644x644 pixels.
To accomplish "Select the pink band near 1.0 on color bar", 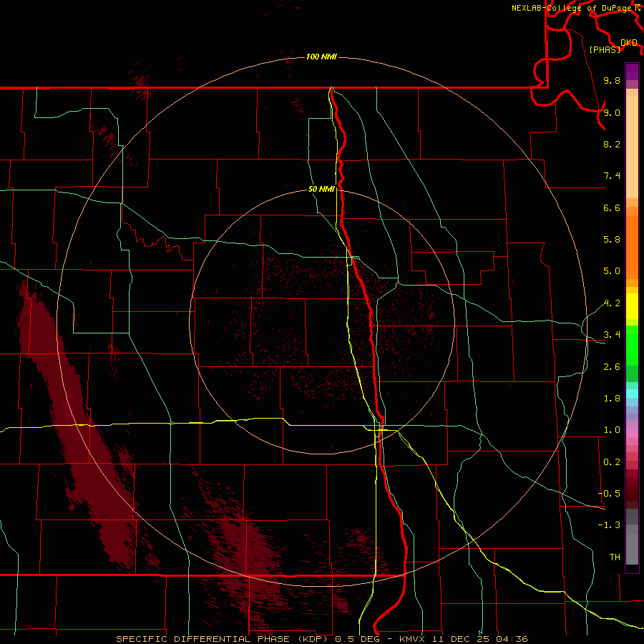I will tap(632, 434).
